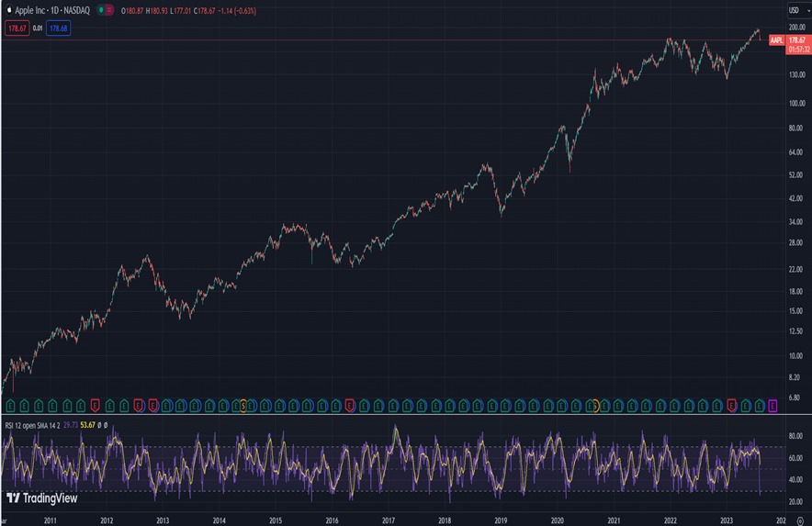812x526 pixels.
Task: Click the 6.80 price axis label
Action: tap(795, 397)
